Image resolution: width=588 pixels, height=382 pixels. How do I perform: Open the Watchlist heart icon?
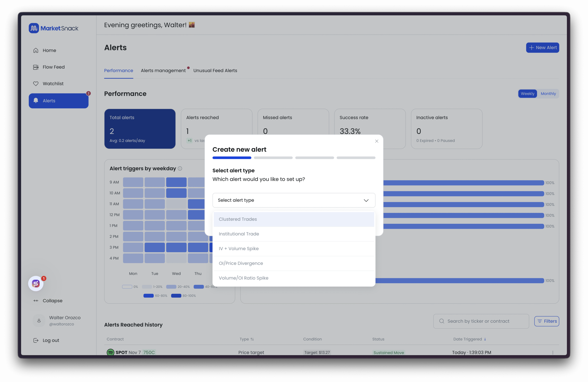[36, 84]
